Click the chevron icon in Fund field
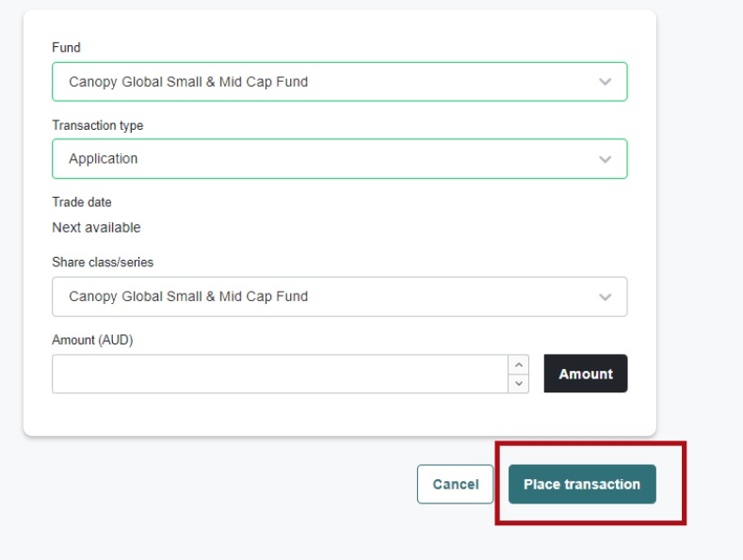743x560 pixels. tap(605, 82)
